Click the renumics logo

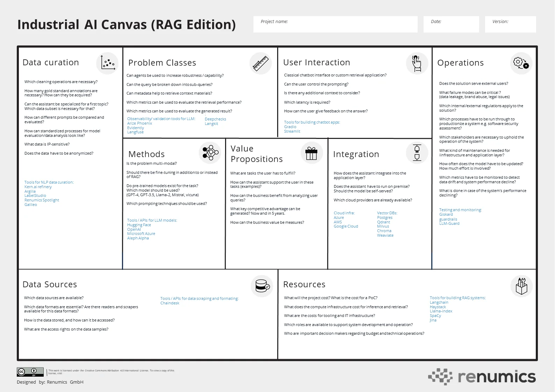[482, 377]
